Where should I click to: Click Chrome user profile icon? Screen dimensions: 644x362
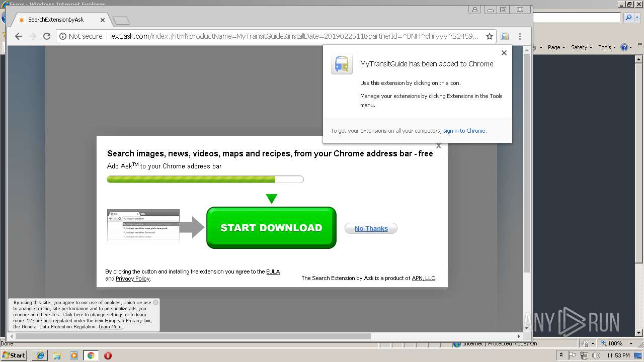tap(474, 10)
